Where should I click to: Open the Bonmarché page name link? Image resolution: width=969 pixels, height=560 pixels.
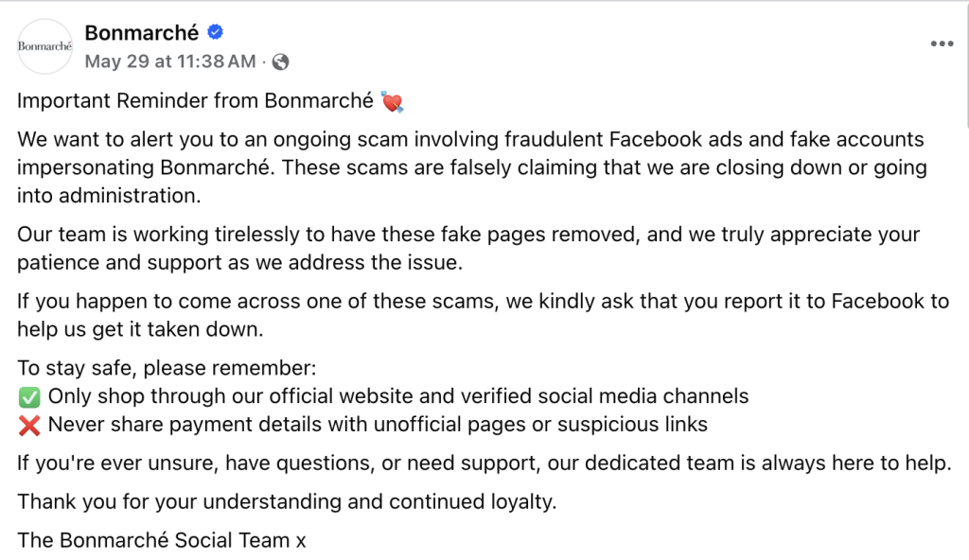142,33
